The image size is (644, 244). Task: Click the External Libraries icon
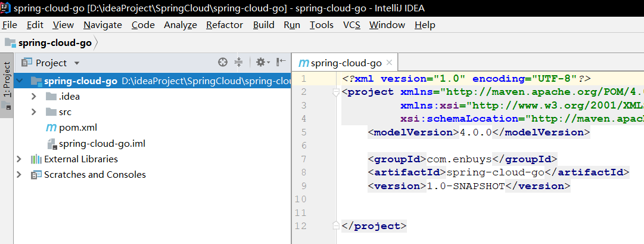[x=36, y=159]
